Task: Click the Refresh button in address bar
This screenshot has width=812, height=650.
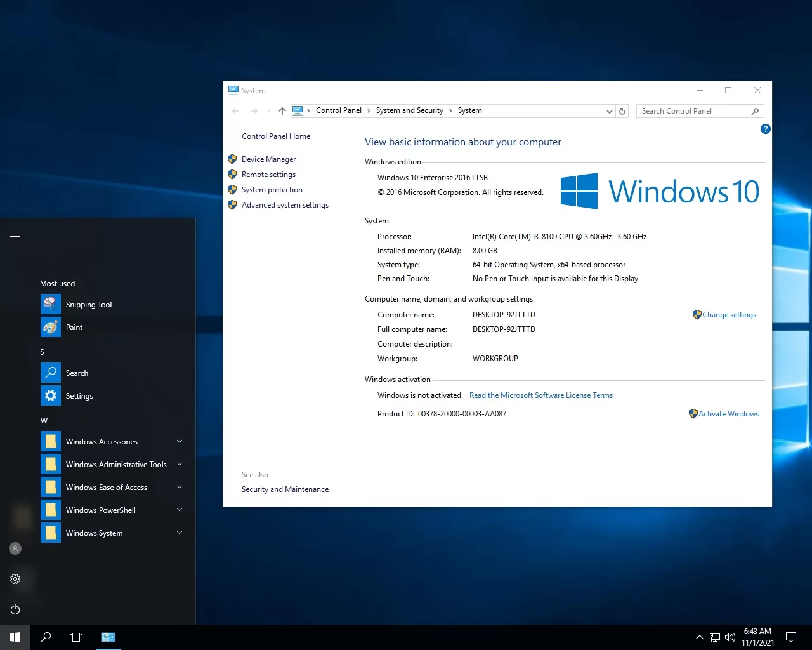Action: coord(622,111)
